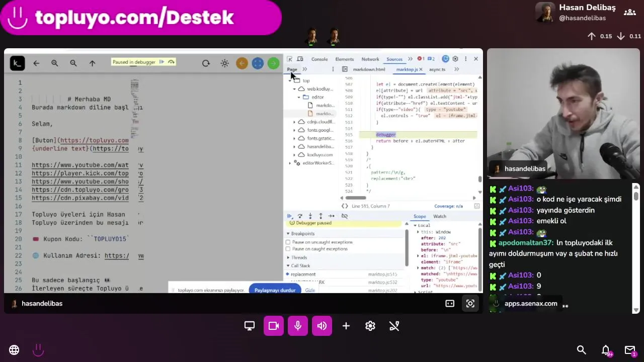Click the pretty print braces icon

coord(345,206)
